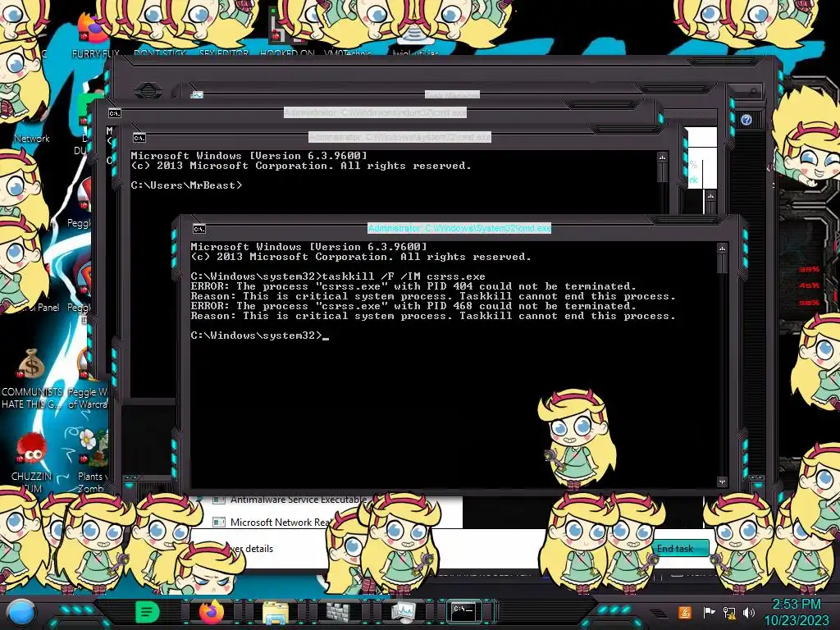This screenshot has width=840, height=630.
Task: Select the Network desktop icon label
Action: click(32, 138)
